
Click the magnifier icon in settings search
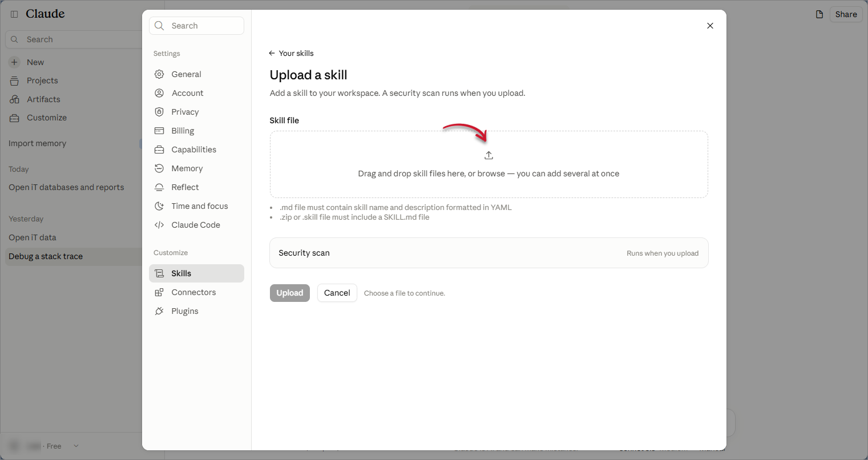(160, 26)
